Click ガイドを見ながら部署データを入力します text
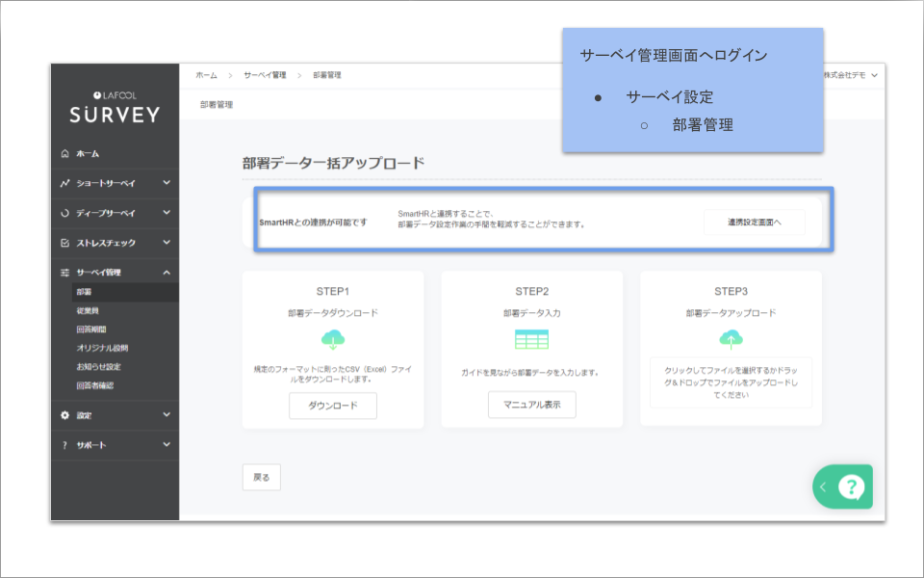924x578 pixels. [x=531, y=373]
